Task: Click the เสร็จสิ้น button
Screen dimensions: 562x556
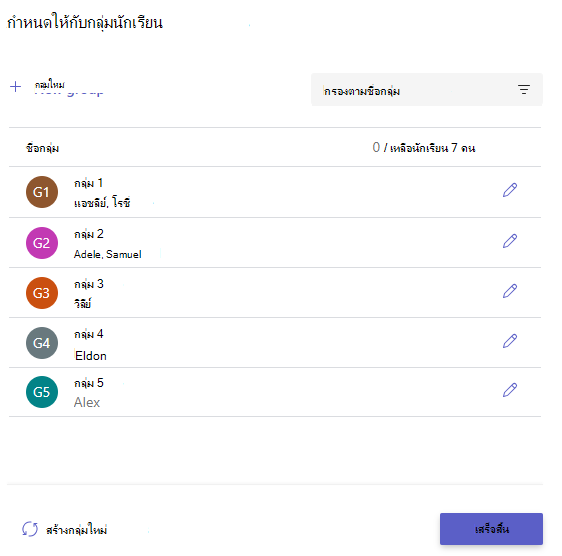Action: point(491,529)
